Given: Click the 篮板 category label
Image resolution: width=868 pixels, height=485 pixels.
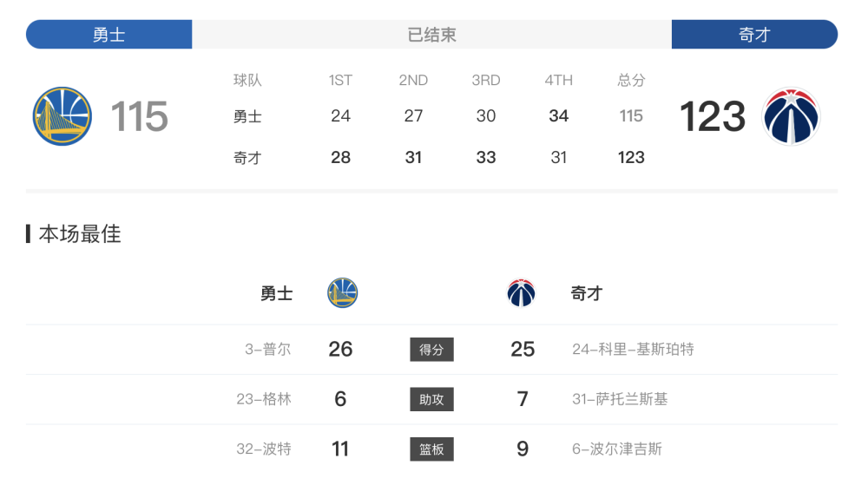Looking at the screenshot, I should 431,449.
